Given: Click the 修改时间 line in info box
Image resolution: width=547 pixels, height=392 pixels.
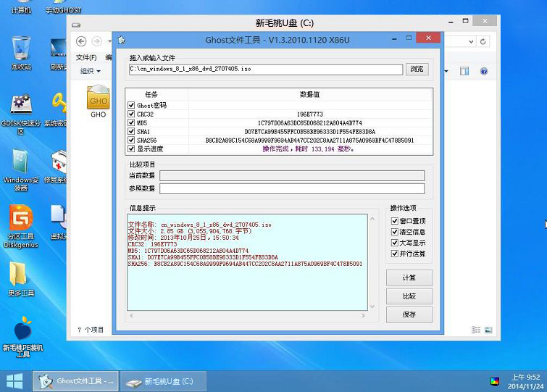Looking at the screenshot, I should [x=183, y=238].
